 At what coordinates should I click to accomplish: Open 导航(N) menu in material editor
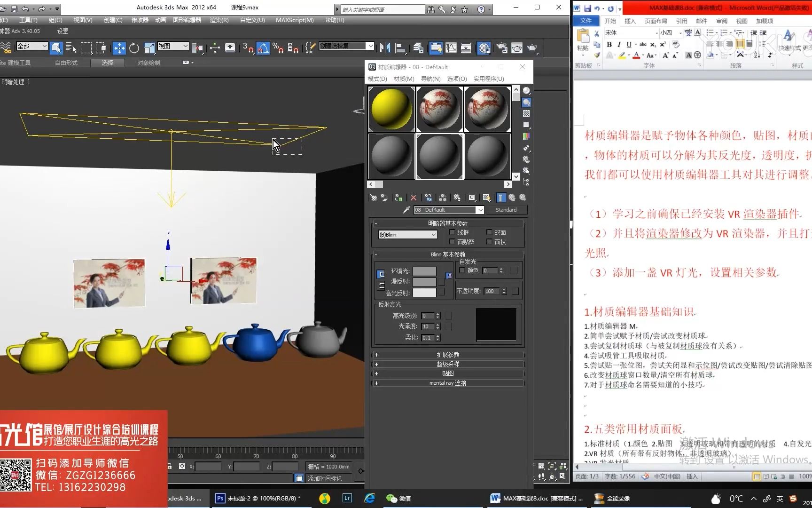click(x=431, y=79)
